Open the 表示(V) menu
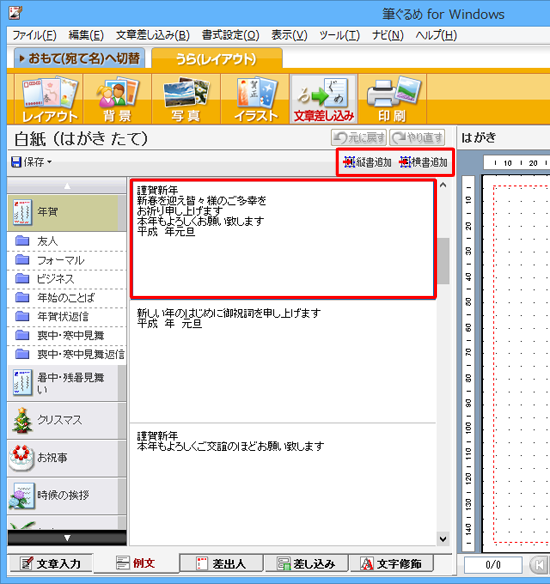 pyautogui.click(x=289, y=35)
